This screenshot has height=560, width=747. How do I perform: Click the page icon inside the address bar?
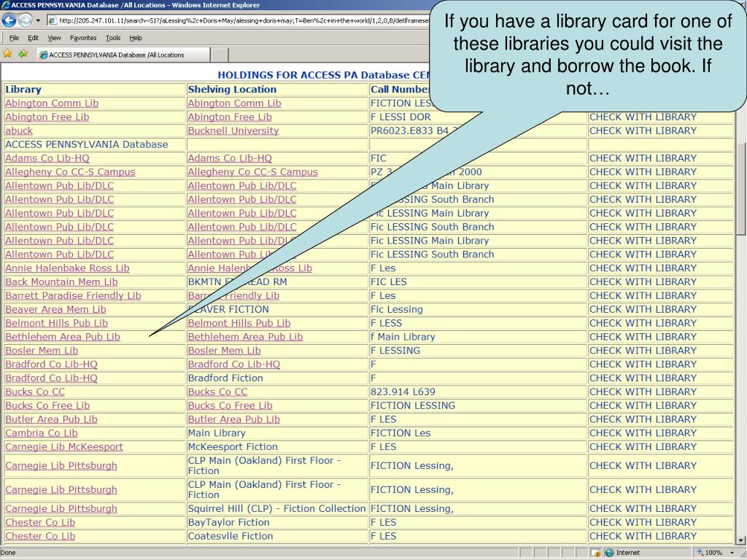[x=53, y=20]
